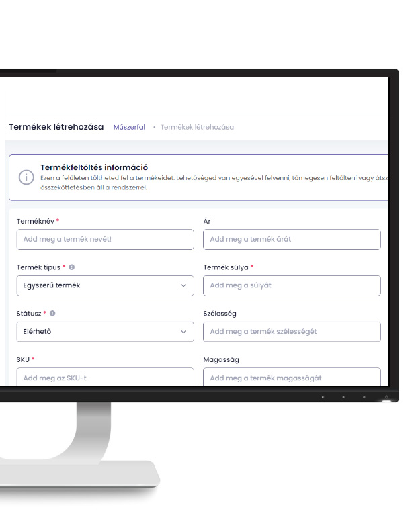Click the Terméknév field label

[x=35, y=221]
